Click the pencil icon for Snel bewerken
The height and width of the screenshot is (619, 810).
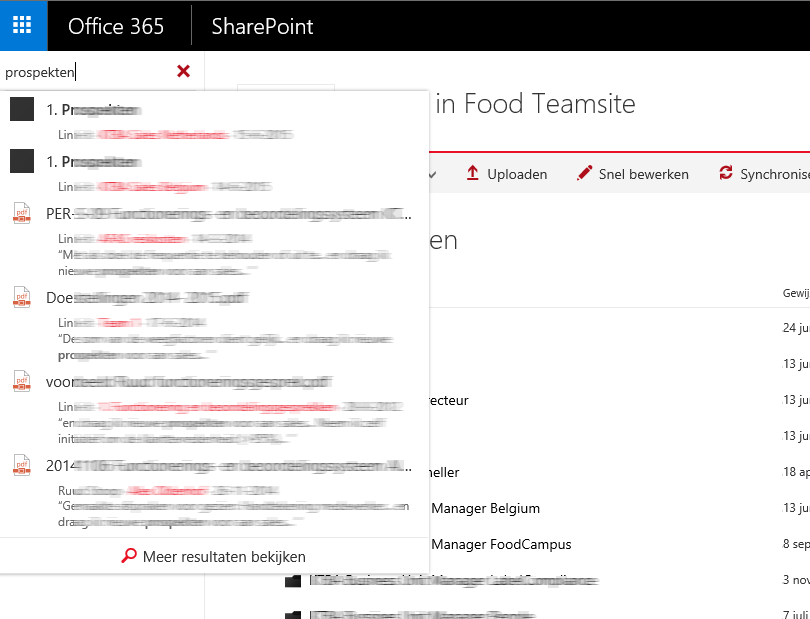pyautogui.click(x=584, y=173)
